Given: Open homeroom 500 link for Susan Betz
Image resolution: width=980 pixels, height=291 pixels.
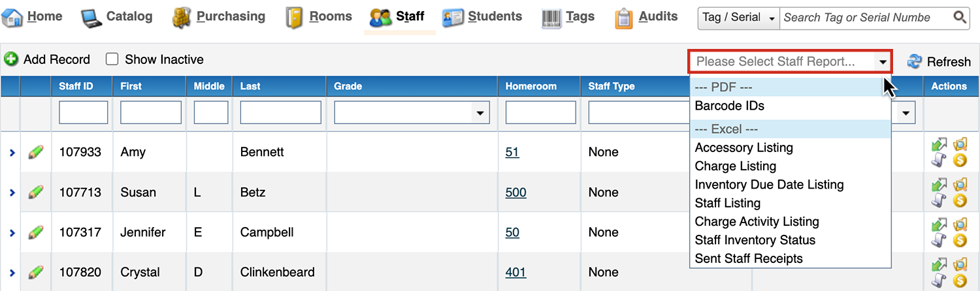Looking at the screenshot, I should [515, 192].
